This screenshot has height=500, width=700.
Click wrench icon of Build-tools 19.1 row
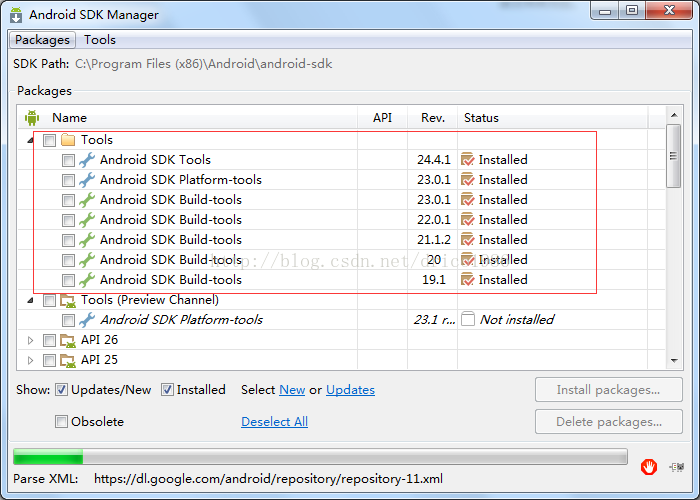87,280
